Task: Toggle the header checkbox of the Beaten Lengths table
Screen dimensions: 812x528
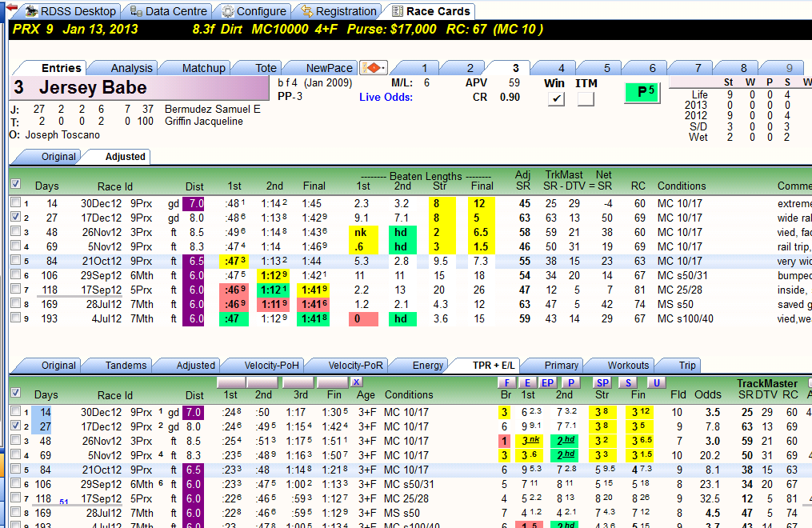Action: click(x=15, y=184)
